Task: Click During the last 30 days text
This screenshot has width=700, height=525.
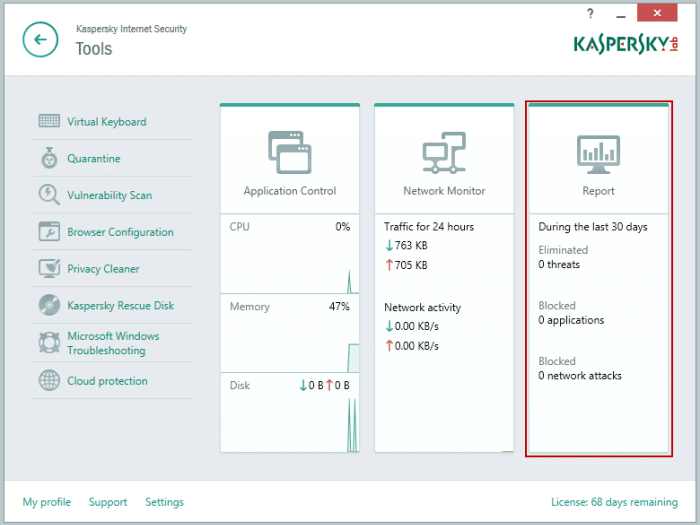Action: coord(593,227)
